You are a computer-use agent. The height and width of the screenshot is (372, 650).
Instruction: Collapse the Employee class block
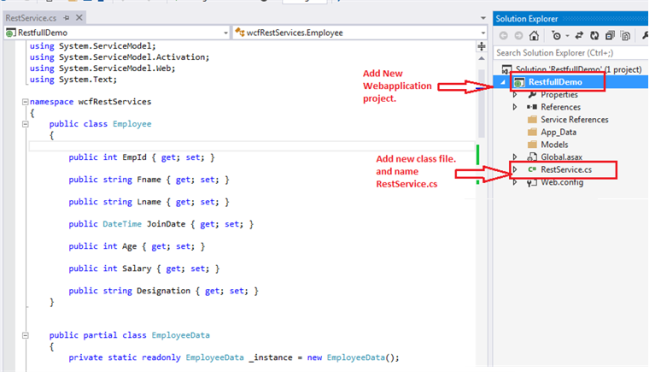pyautogui.click(x=25, y=124)
